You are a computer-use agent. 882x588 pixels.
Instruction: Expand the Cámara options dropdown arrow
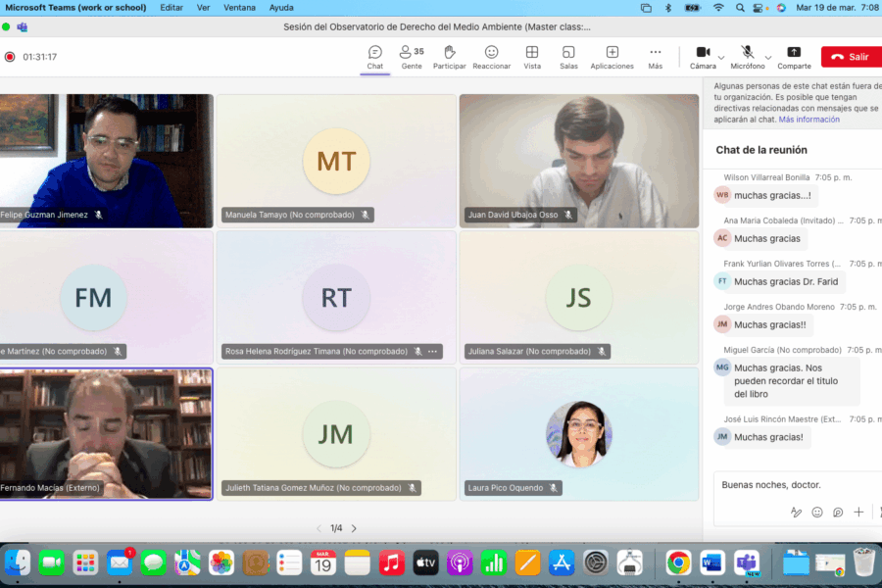point(721,57)
